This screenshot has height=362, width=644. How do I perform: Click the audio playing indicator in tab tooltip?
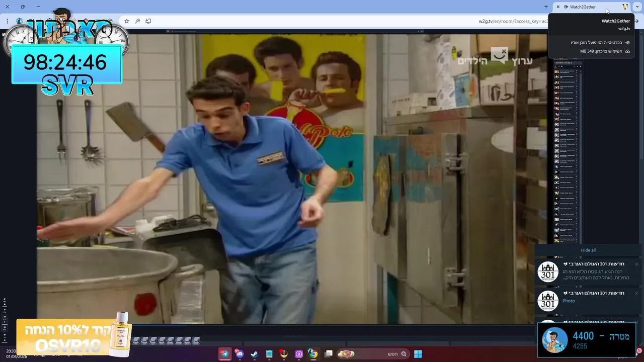[601, 43]
